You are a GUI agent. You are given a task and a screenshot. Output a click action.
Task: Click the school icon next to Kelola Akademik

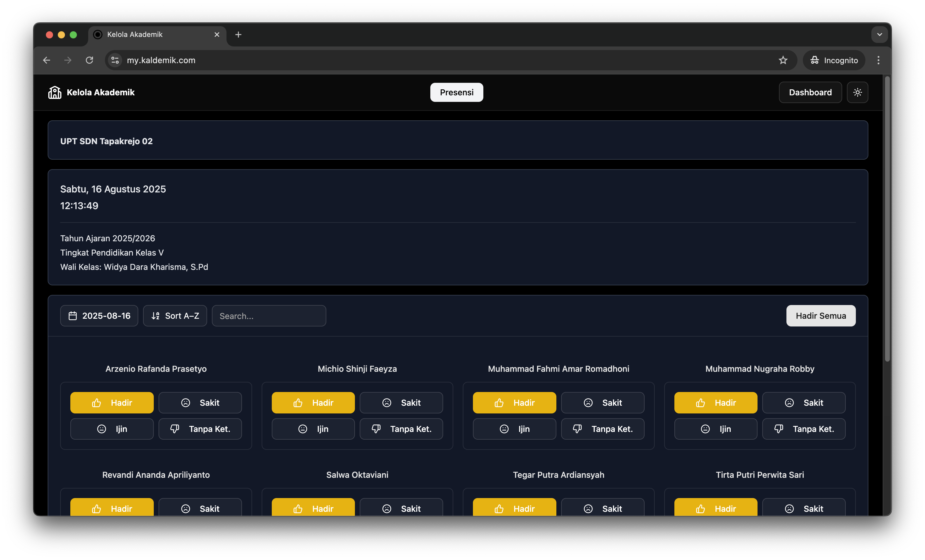pyautogui.click(x=55, y=92)
